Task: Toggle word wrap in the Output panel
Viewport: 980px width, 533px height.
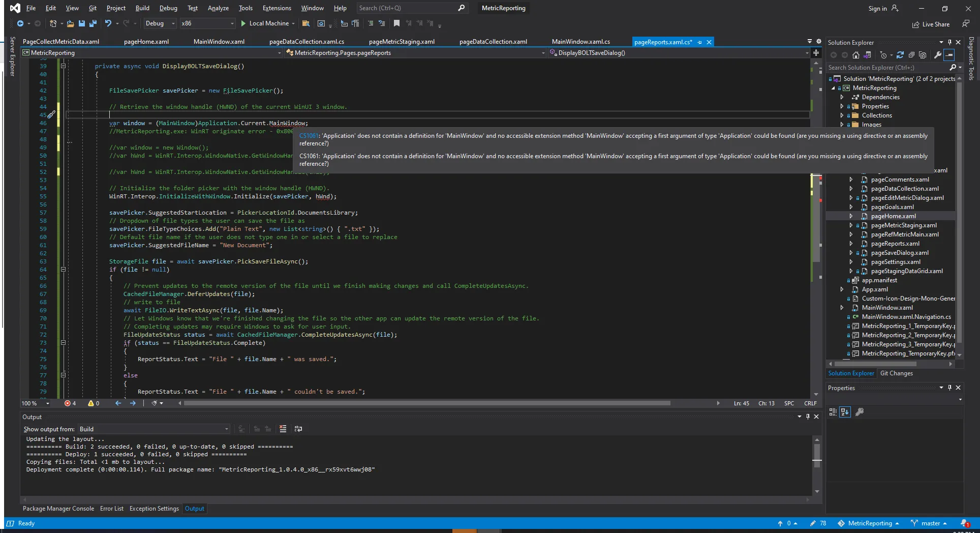Action: [x=298, y=429]
